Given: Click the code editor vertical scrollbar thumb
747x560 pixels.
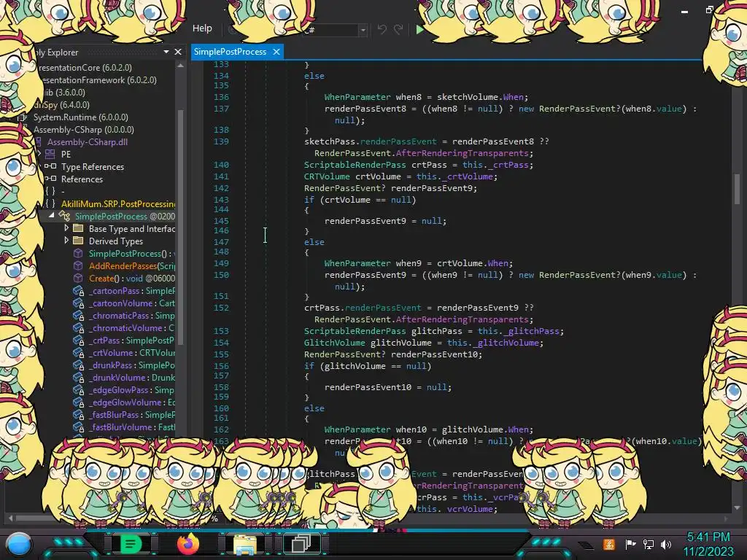Looking at the screenshot, I should pos(737,189).
